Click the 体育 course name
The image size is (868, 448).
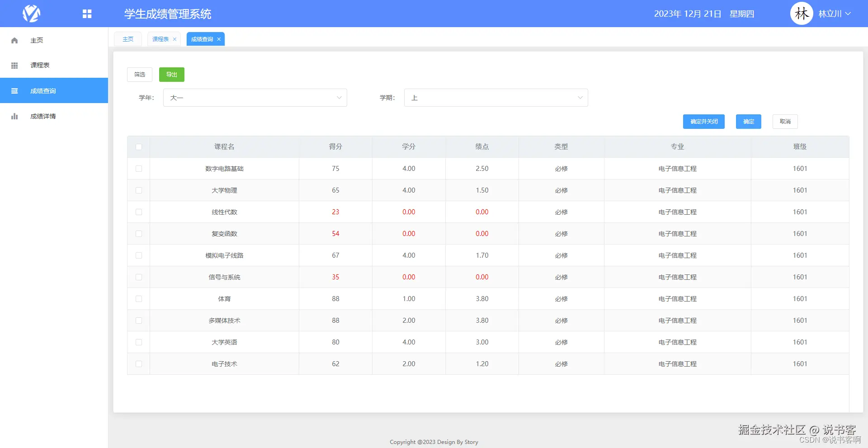pyautogui.click(x=224, y=299)
